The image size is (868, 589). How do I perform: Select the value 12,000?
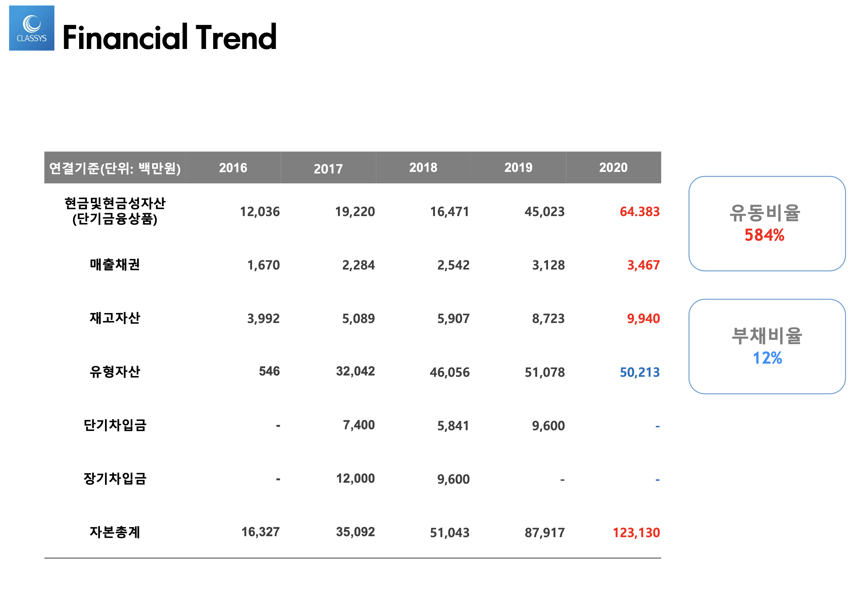356,478
